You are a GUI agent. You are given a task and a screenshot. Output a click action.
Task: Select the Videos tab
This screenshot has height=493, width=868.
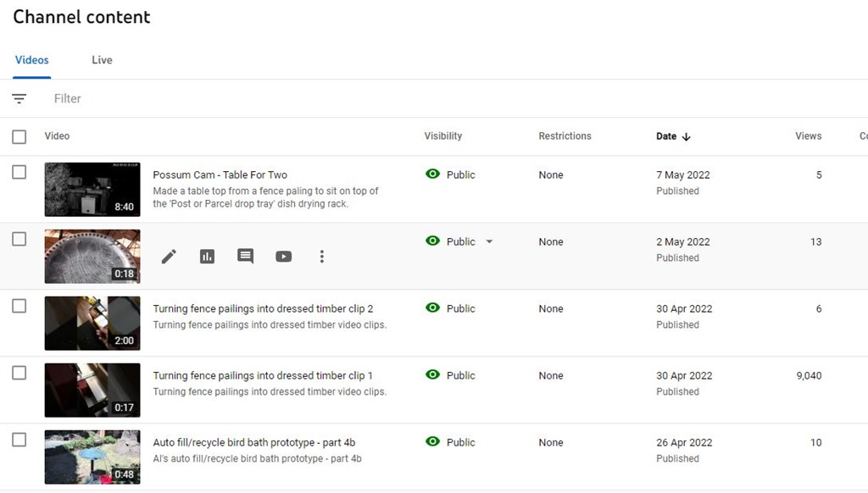(x=32, y=60)
